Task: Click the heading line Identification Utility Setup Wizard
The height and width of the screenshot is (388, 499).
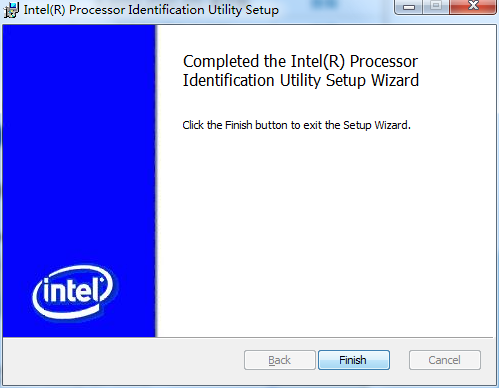Action: 301,80
